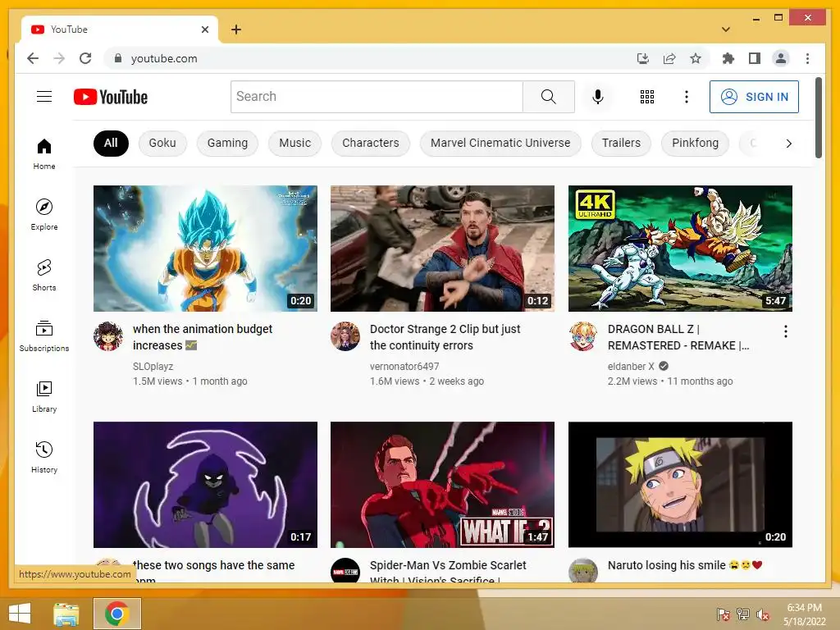Open Chrome profile avatar
The height and width of the screenshot is (630, 840).
point(781,58)
